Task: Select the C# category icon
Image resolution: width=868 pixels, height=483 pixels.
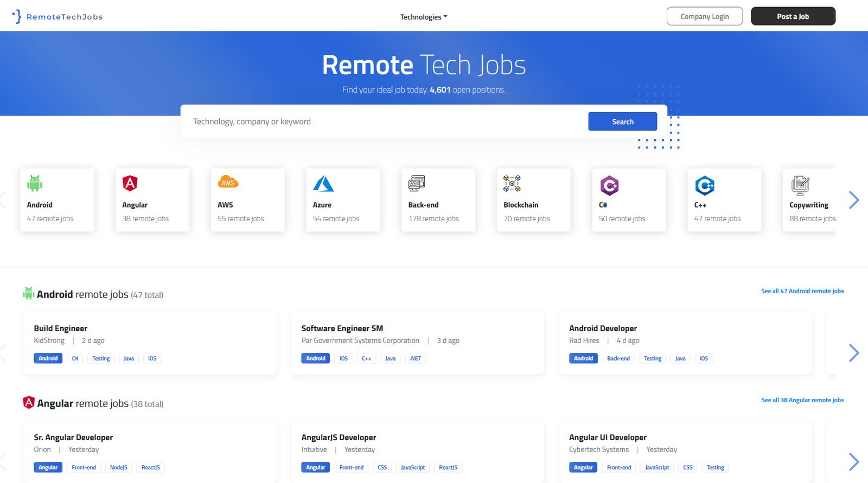Action: 609,185
